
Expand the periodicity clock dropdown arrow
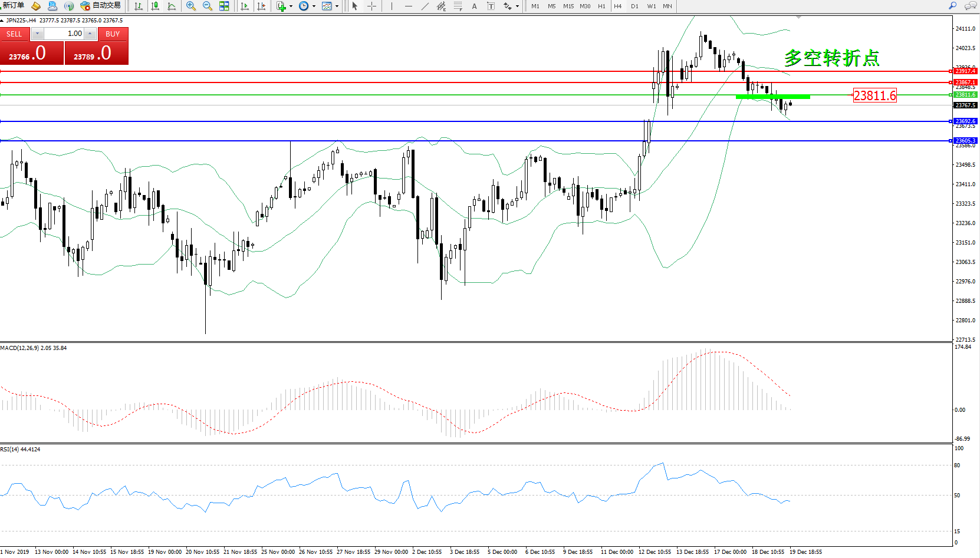[x=314, y=6]
